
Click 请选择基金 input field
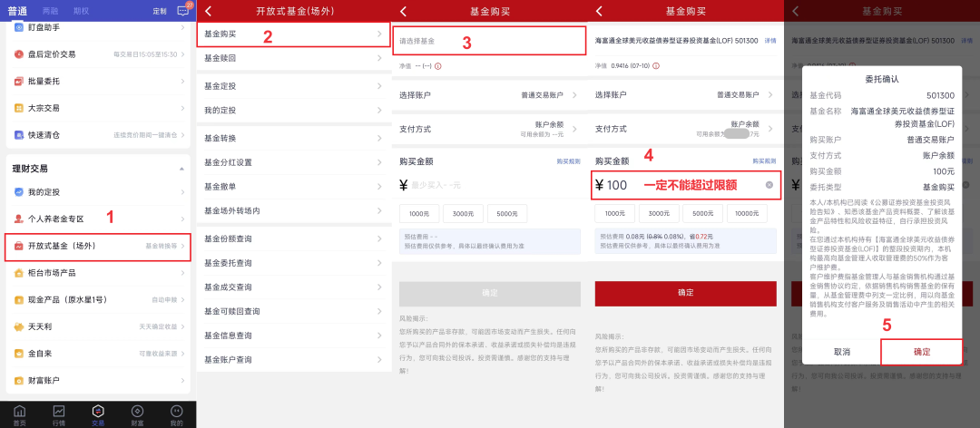coord(489,41)
